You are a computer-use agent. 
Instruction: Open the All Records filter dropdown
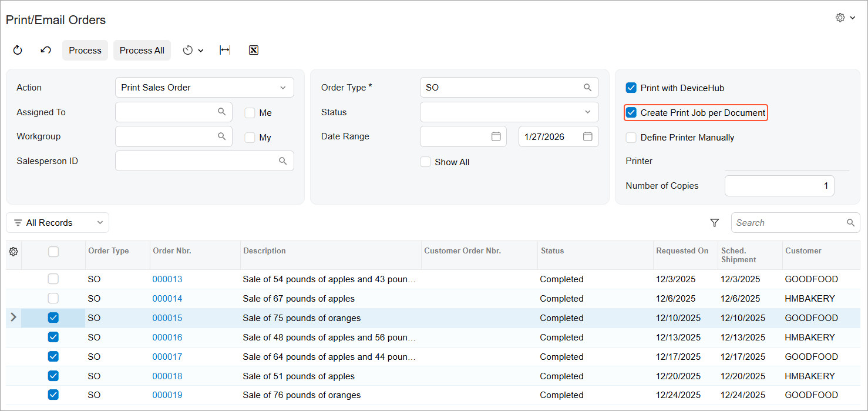pos(58,223)
